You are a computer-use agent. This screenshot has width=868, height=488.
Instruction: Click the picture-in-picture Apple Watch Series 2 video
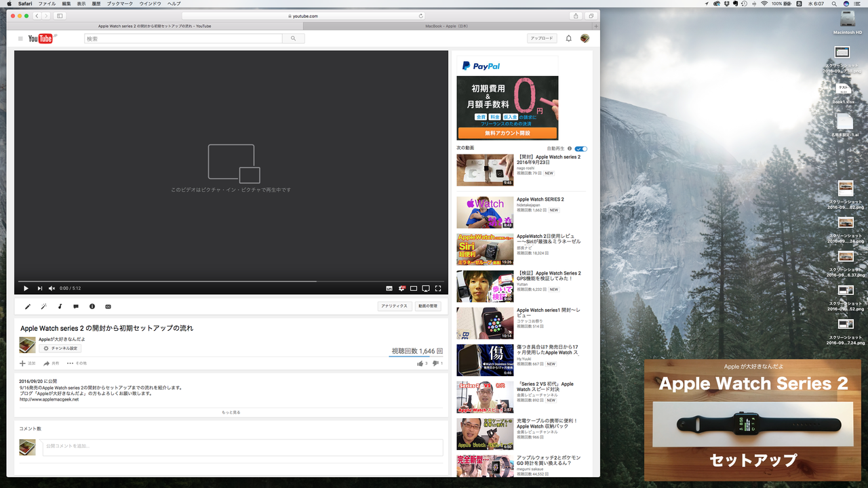[753, 420]
